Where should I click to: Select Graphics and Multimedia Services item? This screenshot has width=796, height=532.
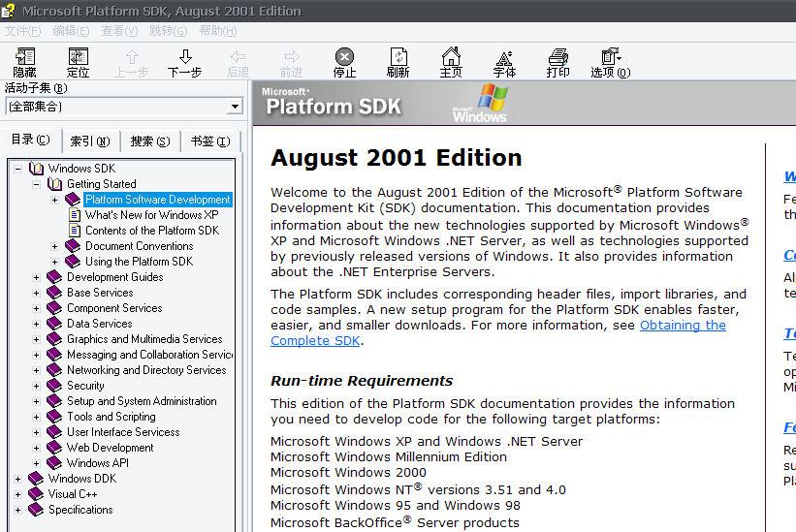coord(144,339)
